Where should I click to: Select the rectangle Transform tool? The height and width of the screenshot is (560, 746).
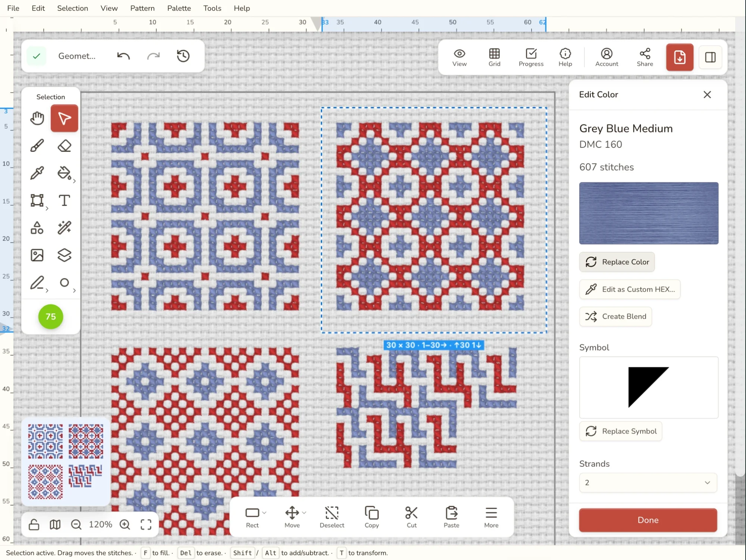pos(37,200)
